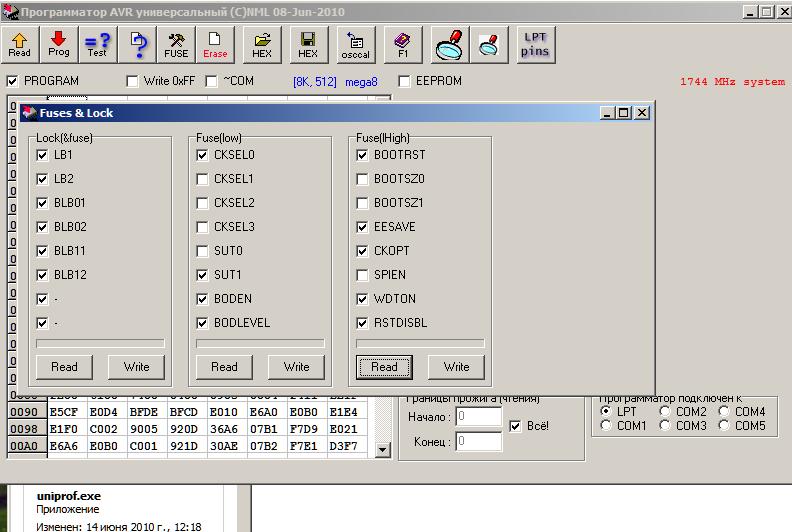This screenshot has height=532, width=792.
Task: Save HEX file using floppy icon
Action: [308, 44]
